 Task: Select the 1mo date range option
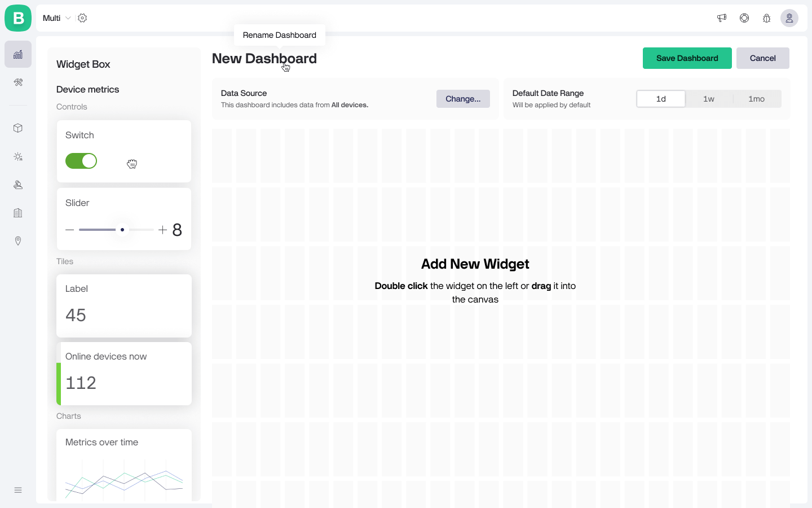(x=757, y=99)
